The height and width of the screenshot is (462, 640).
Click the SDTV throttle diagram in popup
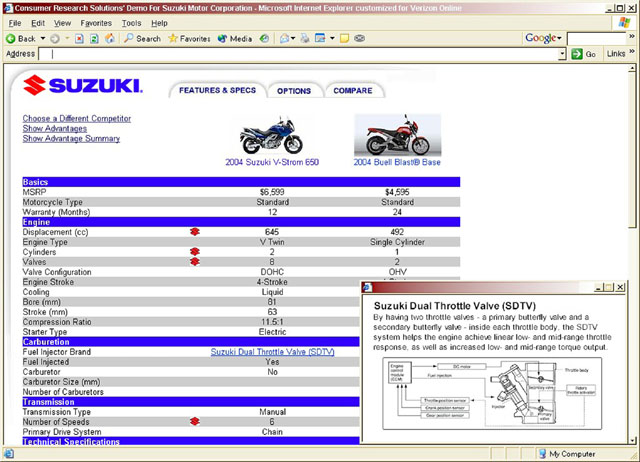(492, 393)
